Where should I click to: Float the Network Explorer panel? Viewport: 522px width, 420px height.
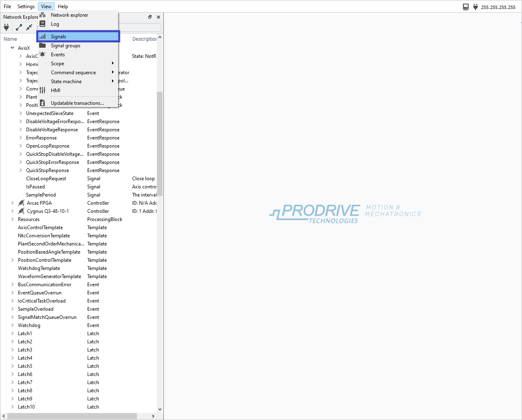(150, 17)
